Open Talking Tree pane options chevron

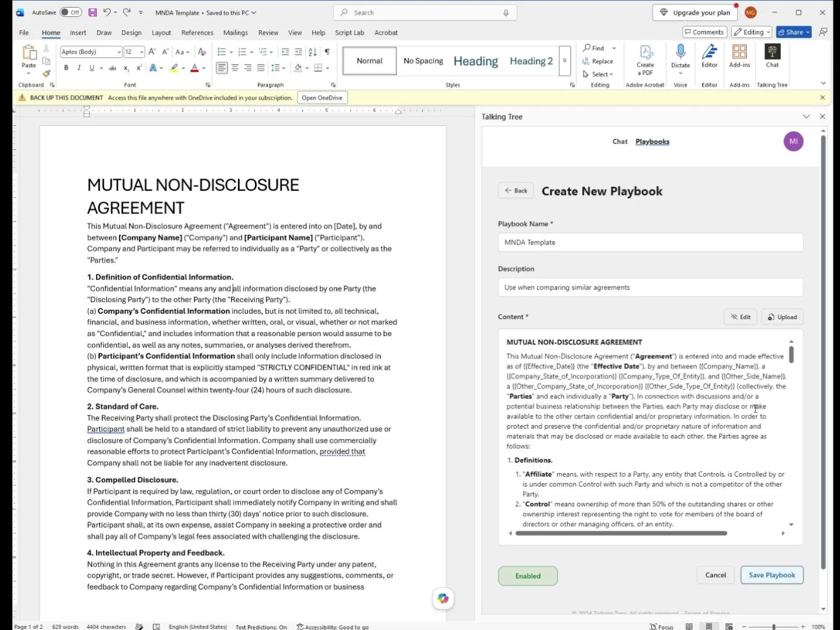point(806,117)
